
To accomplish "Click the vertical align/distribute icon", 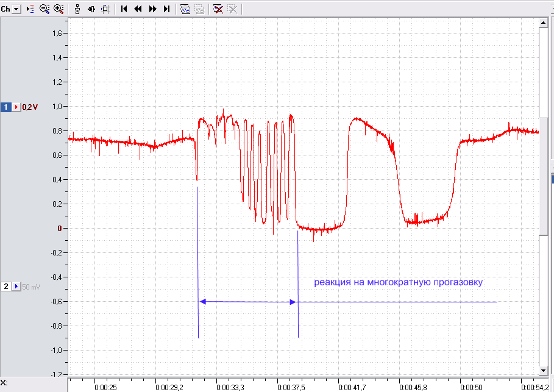I will click(x=77, y=9).
